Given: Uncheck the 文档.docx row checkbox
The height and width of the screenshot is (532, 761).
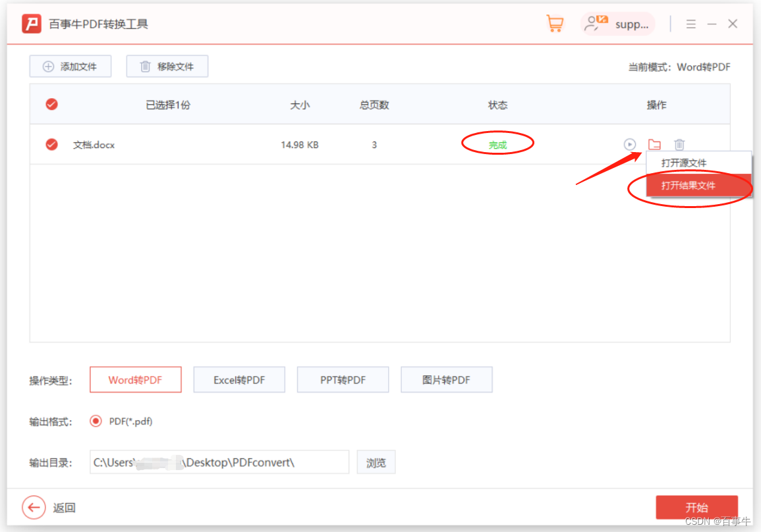Looking at the screenshot, I should tap(52, 144).
